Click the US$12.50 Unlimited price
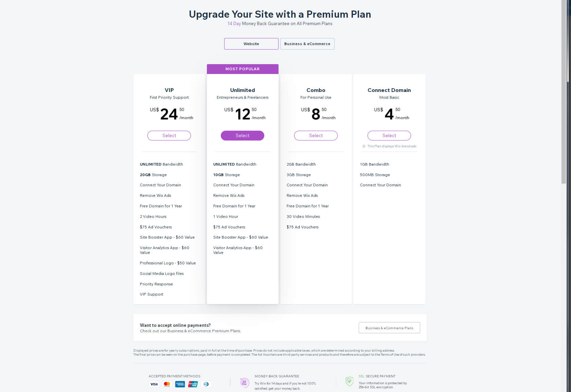 click(243, 114)
